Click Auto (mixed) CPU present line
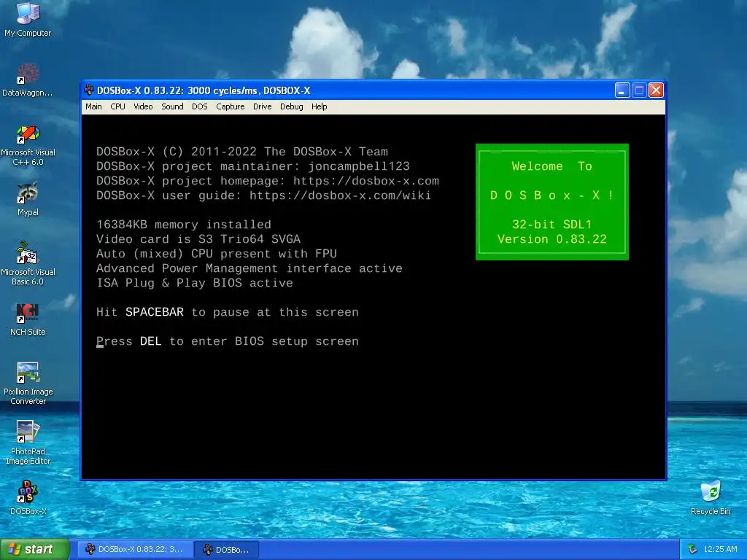The image size is (747, 560). coord(216,254)
